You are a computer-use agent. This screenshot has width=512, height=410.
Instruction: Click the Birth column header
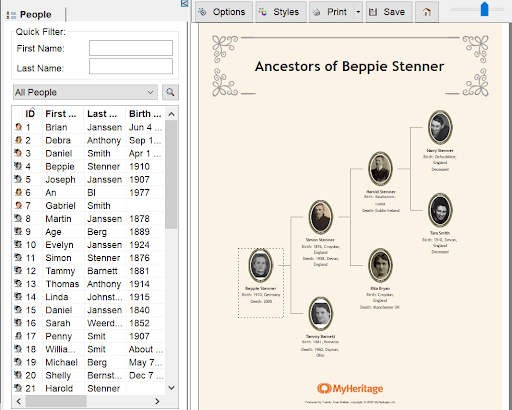(145, 114)
